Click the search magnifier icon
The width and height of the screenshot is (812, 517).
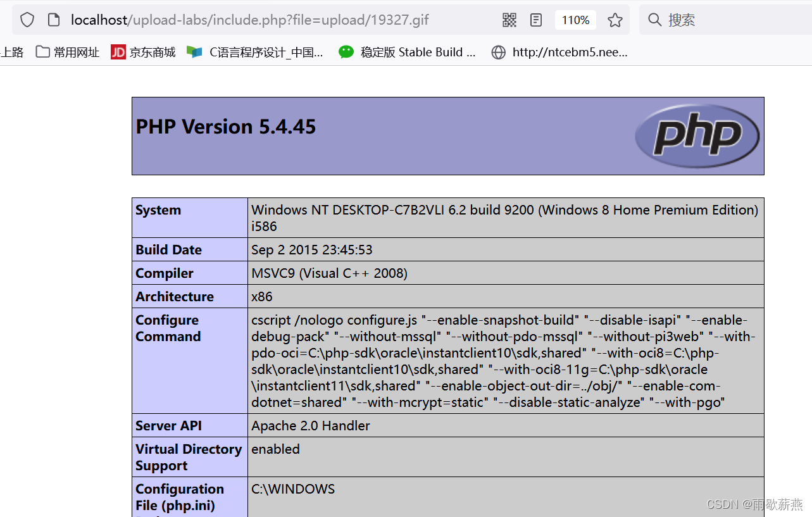click(655, 20)
